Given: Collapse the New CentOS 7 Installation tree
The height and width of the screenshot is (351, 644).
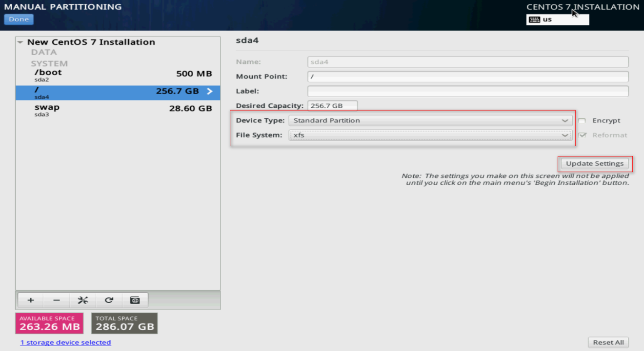Looking at the screenshot, I should pyautogui.click(x=20, y=42).
